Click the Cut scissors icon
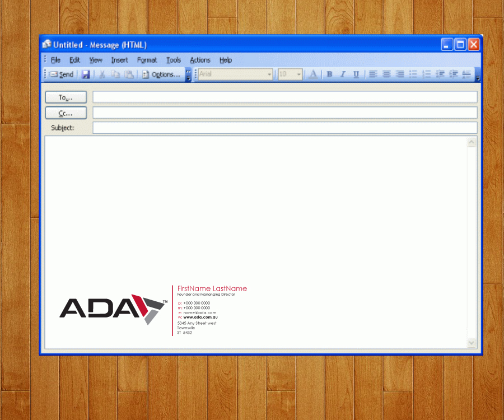The width and height of the screenshot is (504, 420). pyautogui.click(x=102, y=74)
